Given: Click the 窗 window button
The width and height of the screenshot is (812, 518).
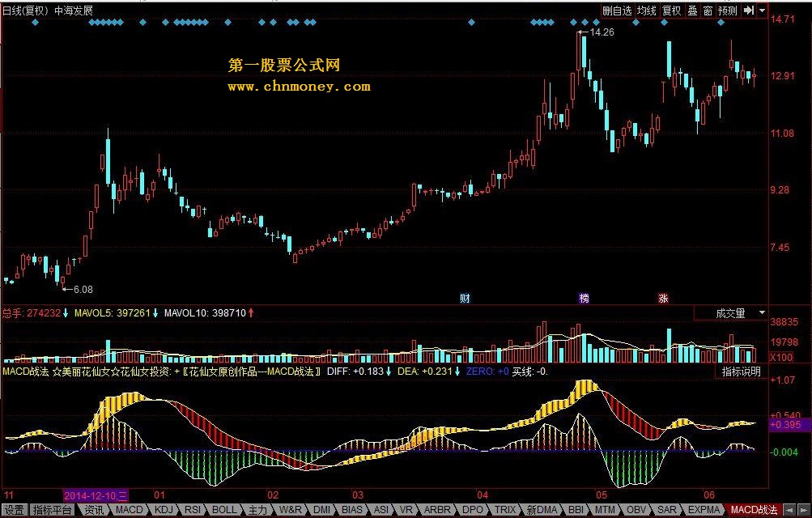Looking at the screenshot, I should (708, 11).
